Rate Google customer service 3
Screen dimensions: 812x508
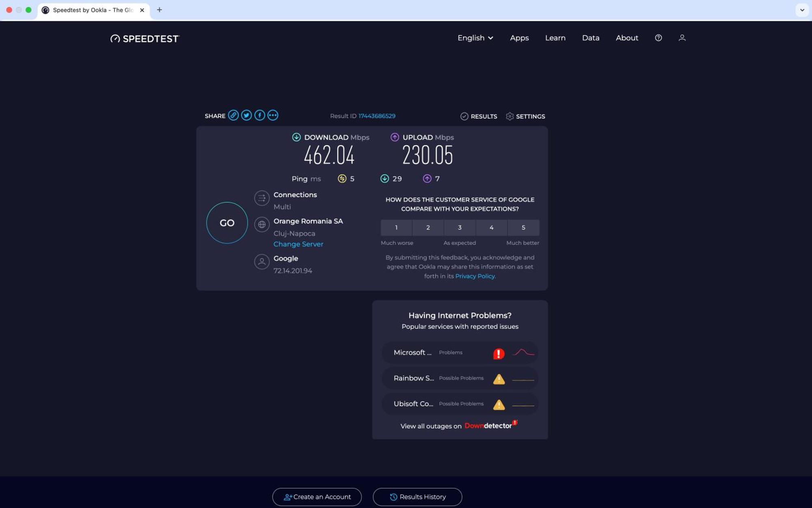point(460,227)
